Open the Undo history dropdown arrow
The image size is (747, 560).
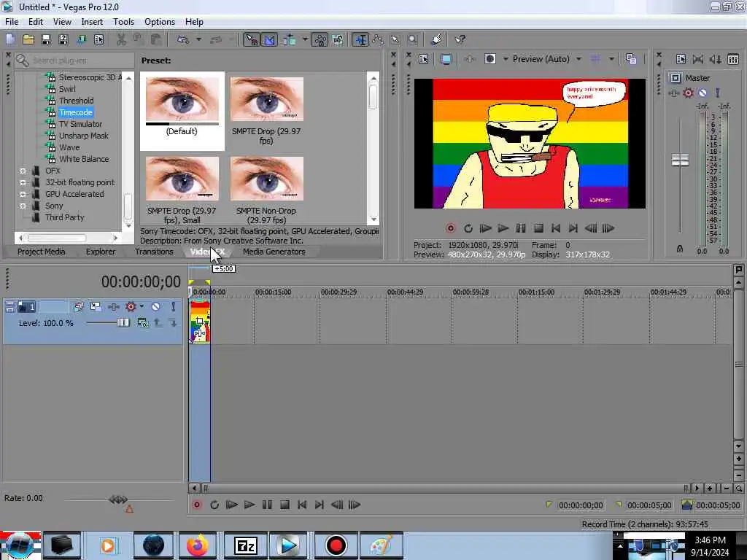(x=199, y=40)
